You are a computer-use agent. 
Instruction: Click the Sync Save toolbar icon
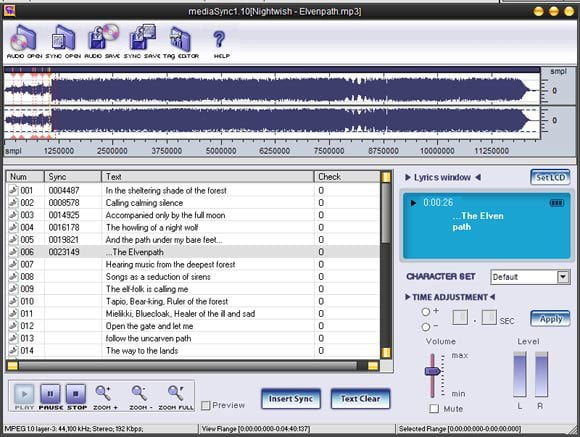[x=142, y=41]
